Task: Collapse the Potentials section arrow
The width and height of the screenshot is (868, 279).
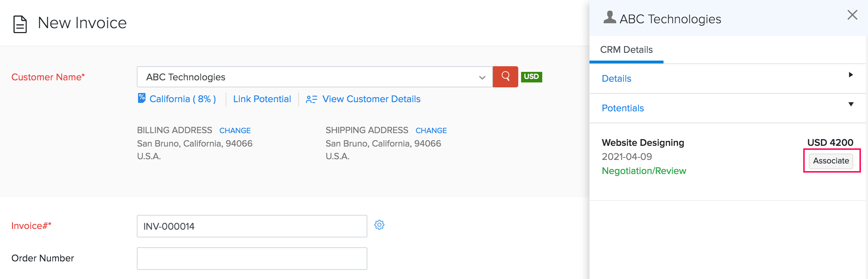Action: click(x=851, y=104)
